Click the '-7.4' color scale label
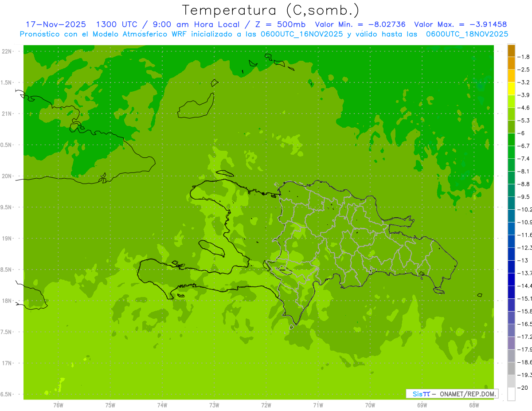Viewport: 532px width, 411px height. 524,159
